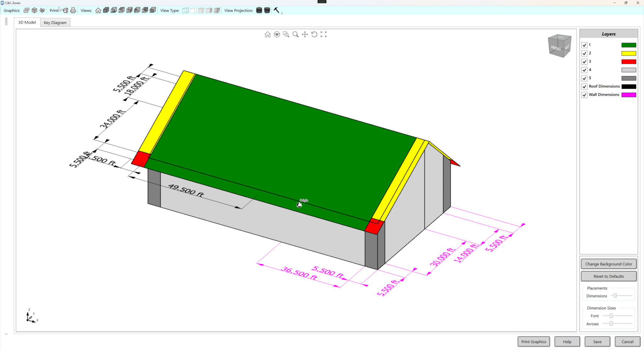Adjust the Font size slider
The width and height of the screenshot is (644, 350).
pyautogui.click(x=610, y=316)
